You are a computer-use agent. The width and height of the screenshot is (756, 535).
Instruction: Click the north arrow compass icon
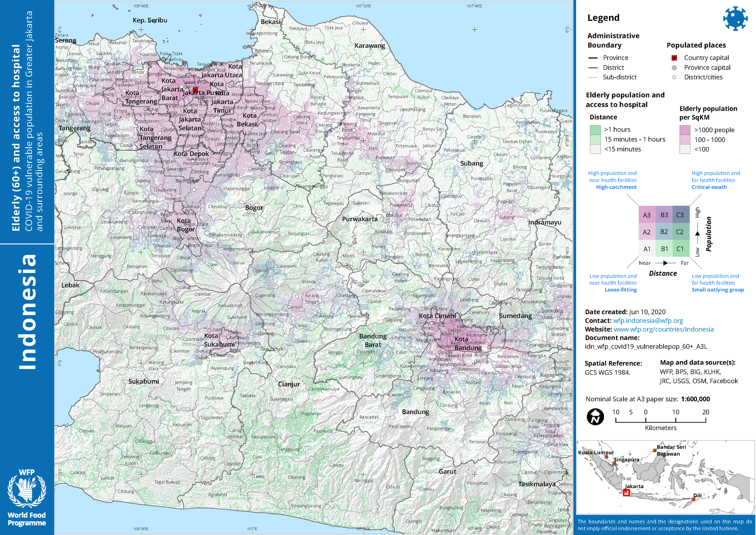[595, 416]
